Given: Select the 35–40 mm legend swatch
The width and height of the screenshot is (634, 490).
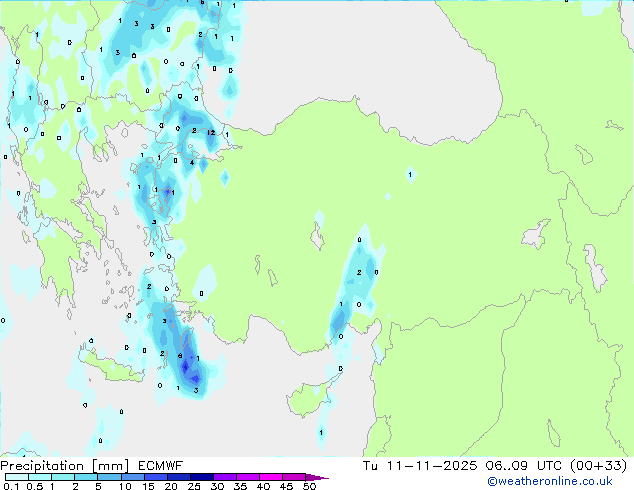Looking at the screenshot, I should point(247,477).
